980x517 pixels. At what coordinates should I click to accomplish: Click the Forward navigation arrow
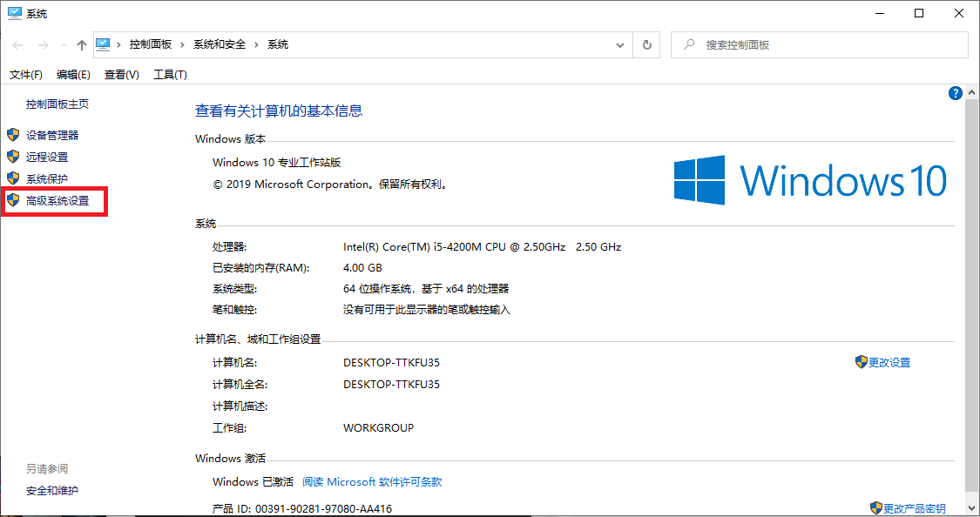(44, 45)
